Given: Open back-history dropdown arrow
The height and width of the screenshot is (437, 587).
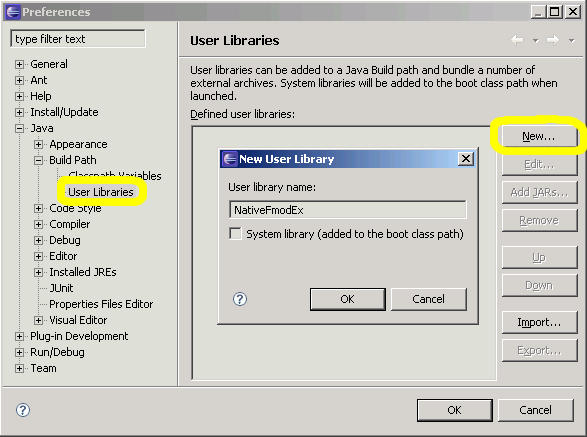Looking at the screenshot, I should tap(535, 40).
